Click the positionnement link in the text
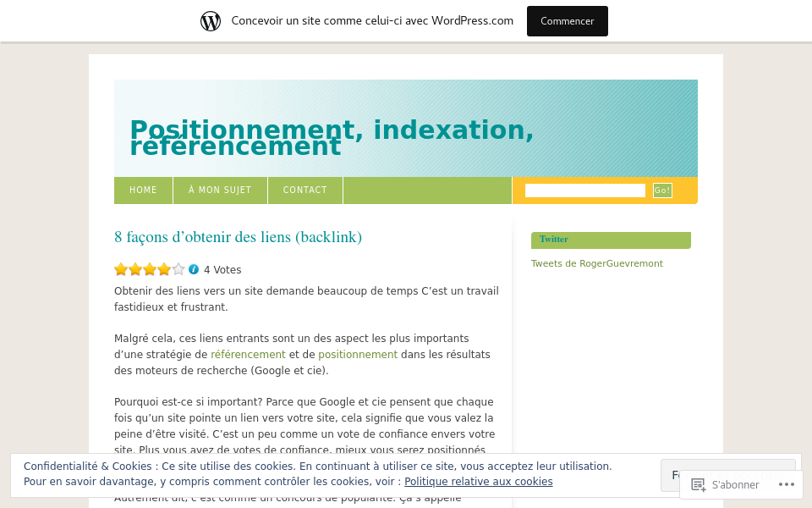 (x=358, y=355)
